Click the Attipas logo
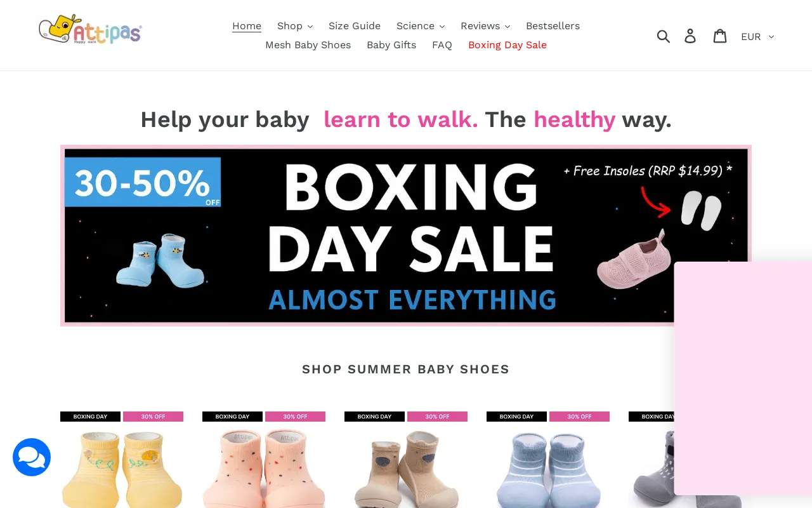812x508 pixels. [91, 30]
